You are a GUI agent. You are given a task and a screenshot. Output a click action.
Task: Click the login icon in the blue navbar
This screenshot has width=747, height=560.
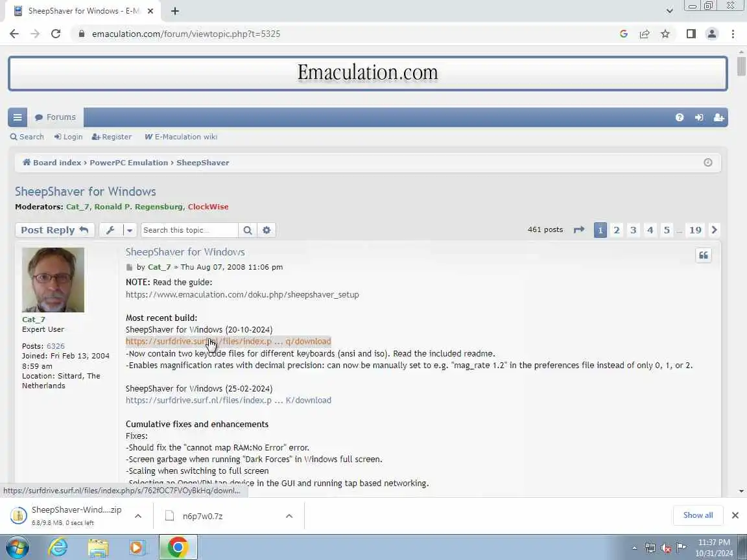pyautogui.click(x=699, y=117)
